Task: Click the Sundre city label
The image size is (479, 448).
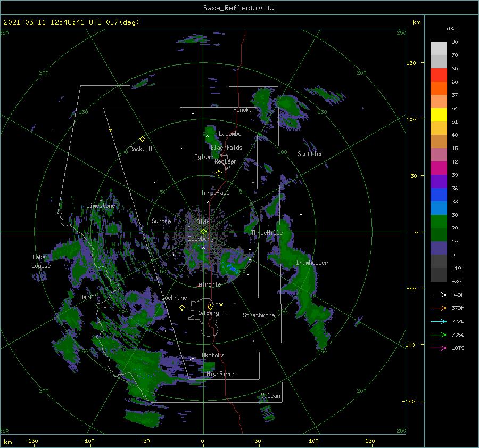Action: pyautogui.click(x=161, y=221)
